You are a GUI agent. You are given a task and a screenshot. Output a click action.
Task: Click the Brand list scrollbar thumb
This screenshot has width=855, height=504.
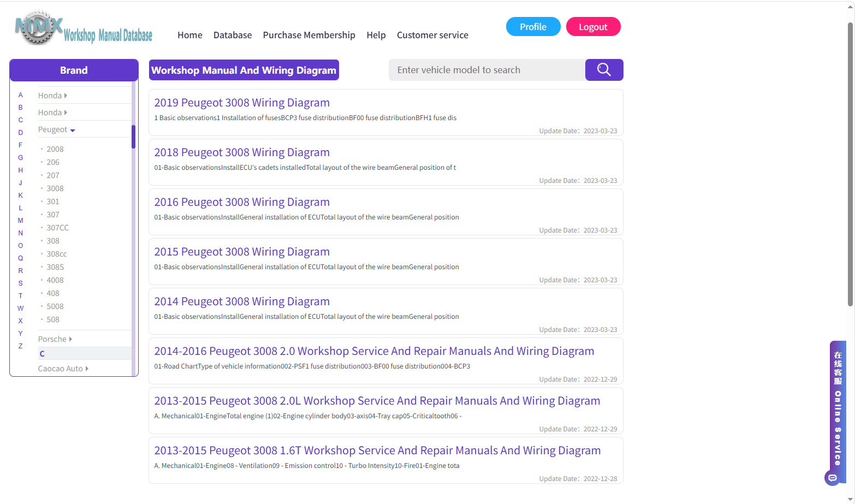tap(133, 137)
